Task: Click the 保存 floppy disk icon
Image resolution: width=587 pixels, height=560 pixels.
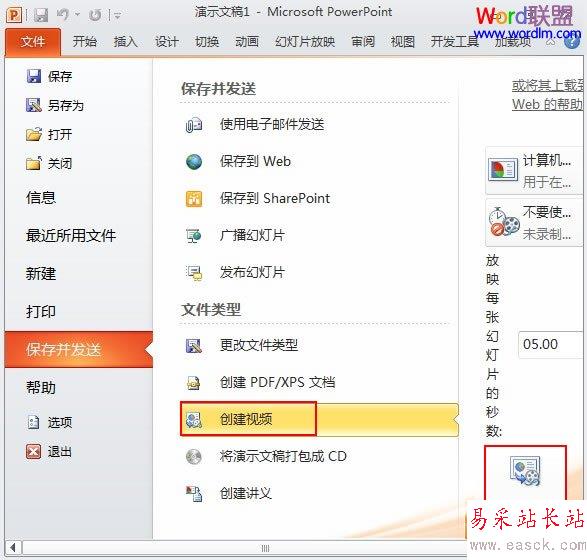Action: [34, 76]
